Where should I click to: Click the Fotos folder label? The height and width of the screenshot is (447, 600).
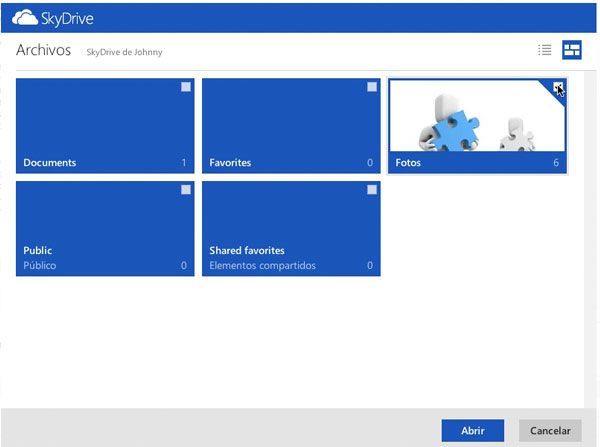[x=408, y=163]
